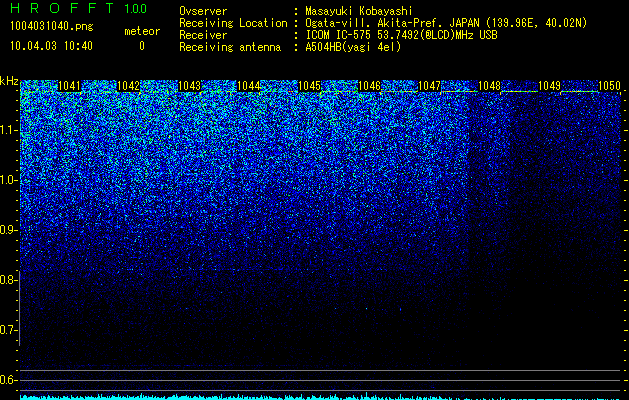Click the 1041 time marker

point(69,86)
